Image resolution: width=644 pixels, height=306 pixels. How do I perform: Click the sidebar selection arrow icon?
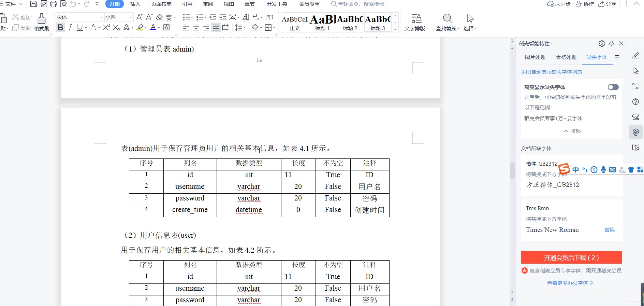pyautogui.click(x=636, y=71)
